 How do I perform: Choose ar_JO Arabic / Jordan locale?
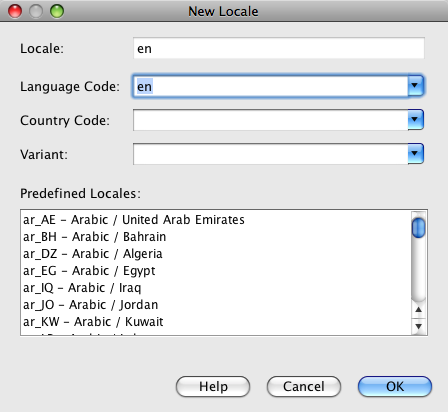tap(217, 305)
